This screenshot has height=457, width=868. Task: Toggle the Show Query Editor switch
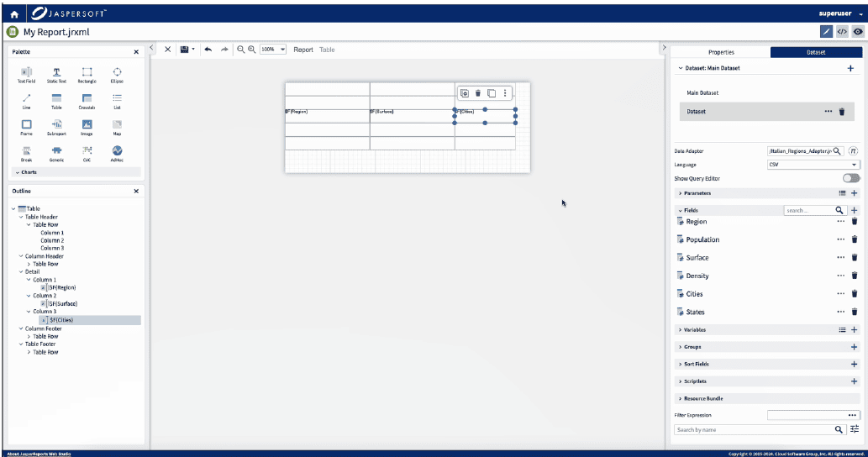click(851, 178)
